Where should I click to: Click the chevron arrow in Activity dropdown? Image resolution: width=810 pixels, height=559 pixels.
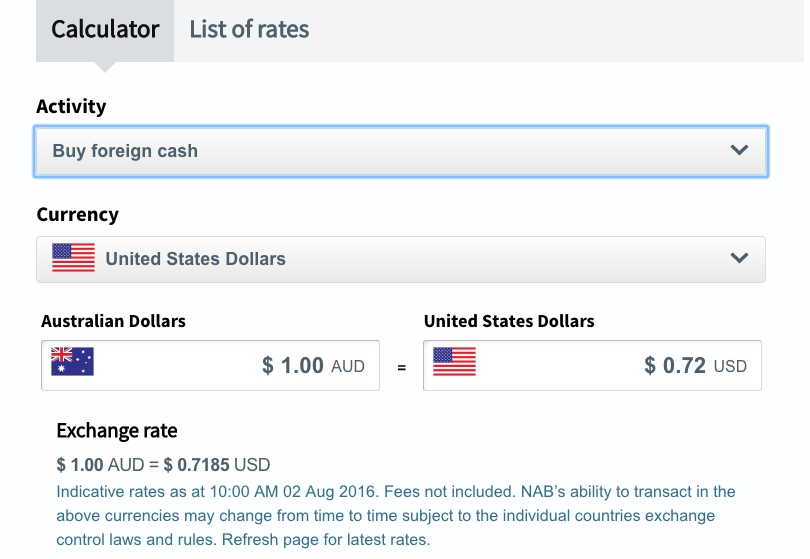tap(739, 150)
